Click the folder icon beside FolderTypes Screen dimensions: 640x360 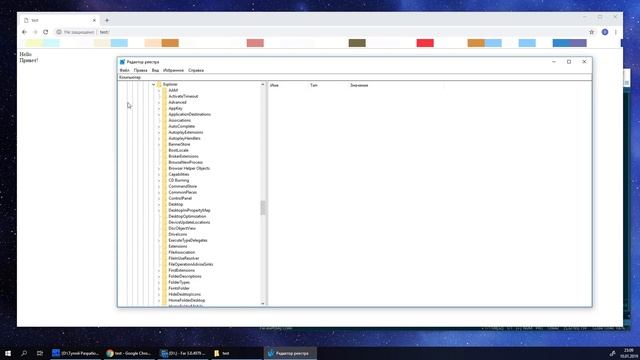(164, 282)
